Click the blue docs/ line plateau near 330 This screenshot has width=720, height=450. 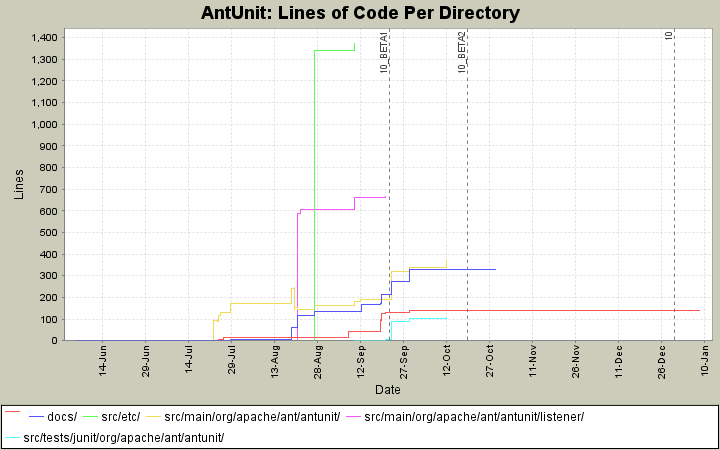(452, 269)
